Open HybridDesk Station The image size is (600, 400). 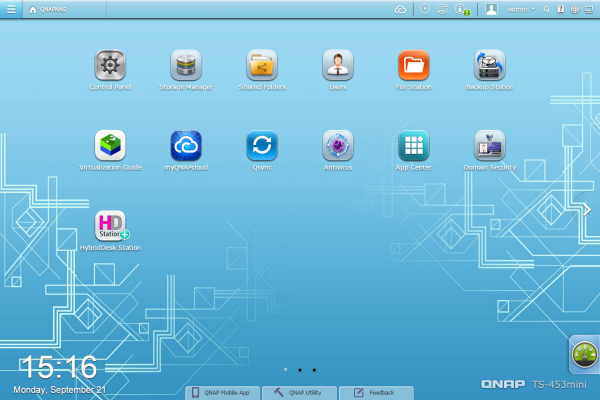point(110,226)
